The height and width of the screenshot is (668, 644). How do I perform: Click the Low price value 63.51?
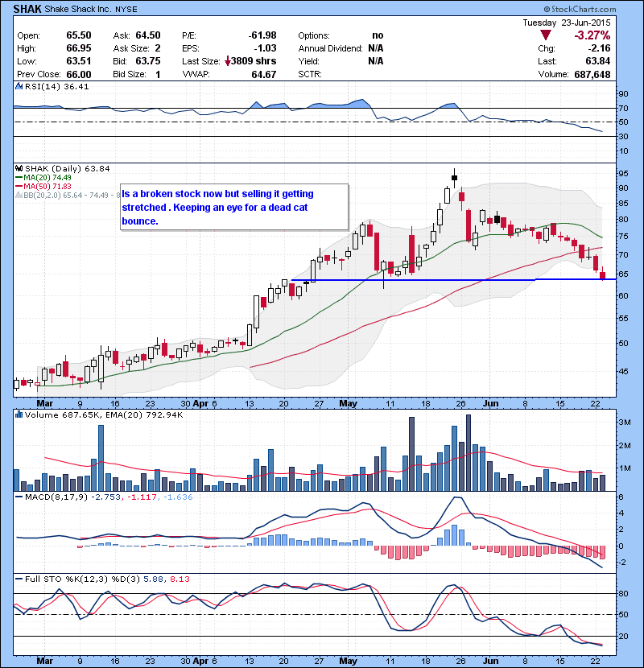point(79,61)
